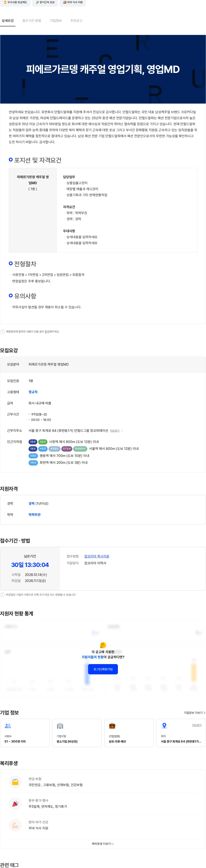Click the thinking emoji above 지원자 현황 prompt

pos(103,645)
